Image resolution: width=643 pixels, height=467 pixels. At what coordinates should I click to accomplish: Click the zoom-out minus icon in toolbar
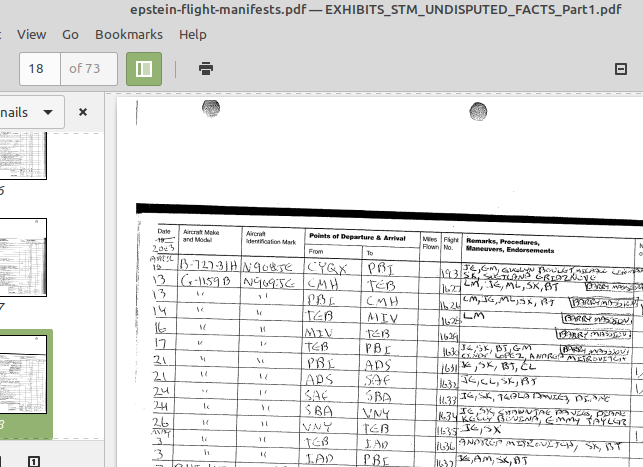tap(621, 69)
